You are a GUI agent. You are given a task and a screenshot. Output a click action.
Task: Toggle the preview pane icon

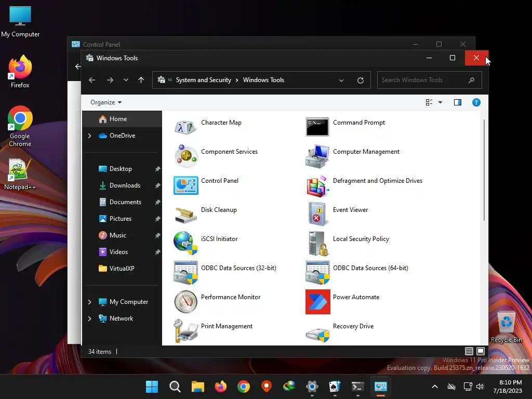click(457, 102)
